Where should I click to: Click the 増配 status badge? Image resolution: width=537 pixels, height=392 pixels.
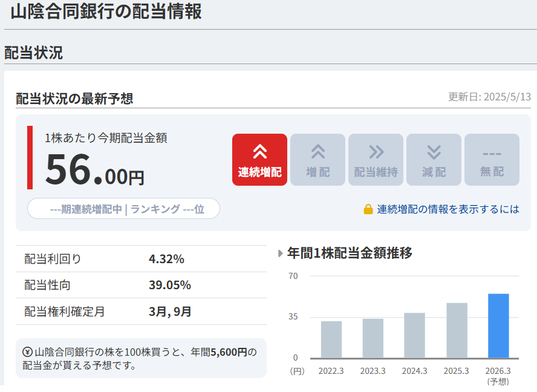318,160
